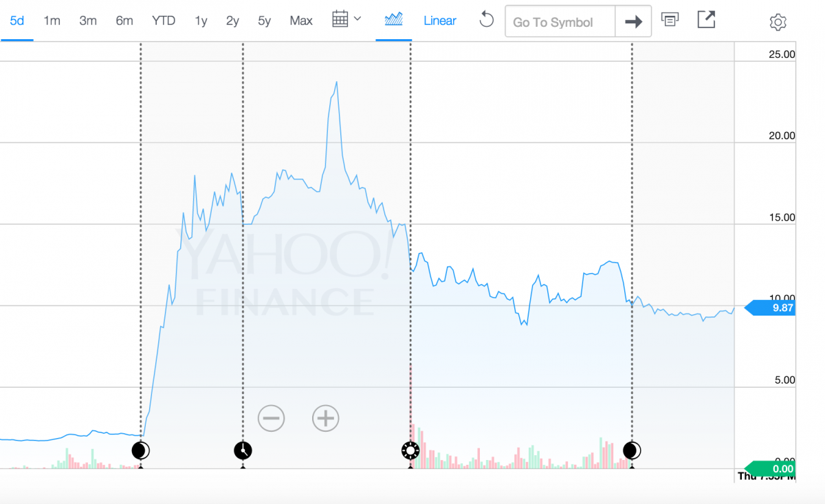Click the sun market-open marker
Image resolution: width=825 pixels, height=504 pixels.
pyautogui.click(x=410, y=450)
